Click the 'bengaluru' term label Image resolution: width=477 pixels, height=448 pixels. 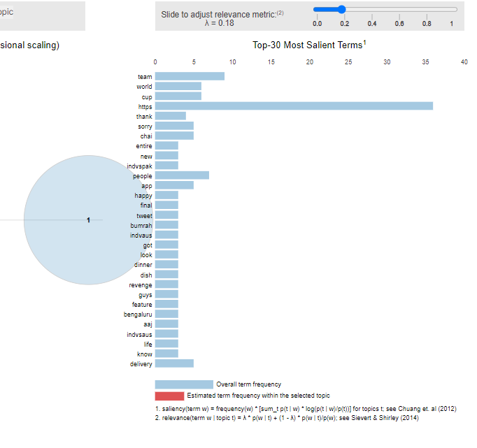click(138, 315)
